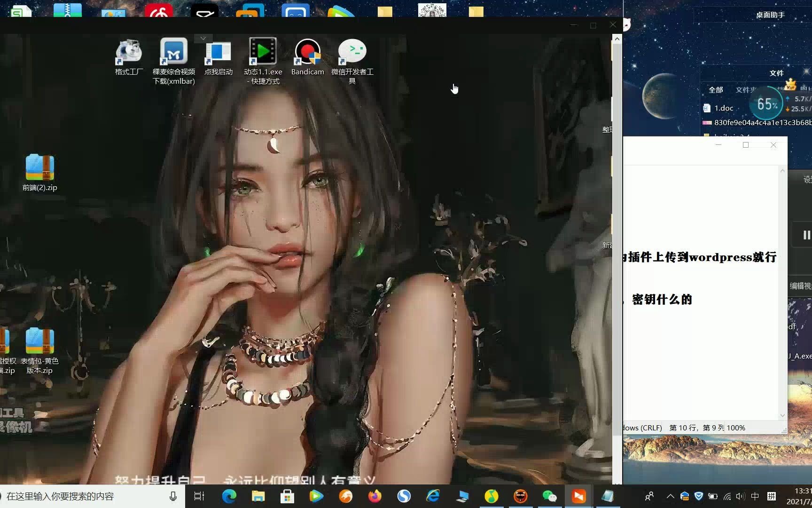Click the 第 10 行, 第 9 列 status entry

pos(696,428)
